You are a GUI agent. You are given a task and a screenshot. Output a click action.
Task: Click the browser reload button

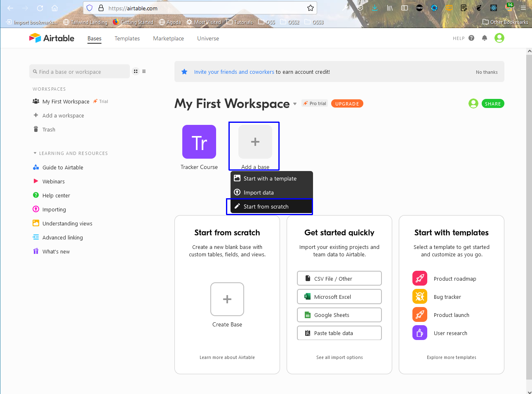click(40, 8)
